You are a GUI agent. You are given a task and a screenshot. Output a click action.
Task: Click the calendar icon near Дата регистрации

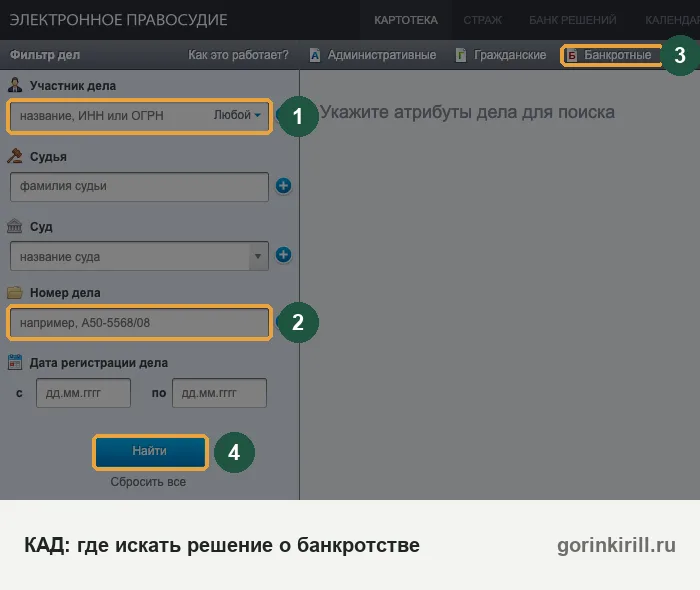point(15,362)
